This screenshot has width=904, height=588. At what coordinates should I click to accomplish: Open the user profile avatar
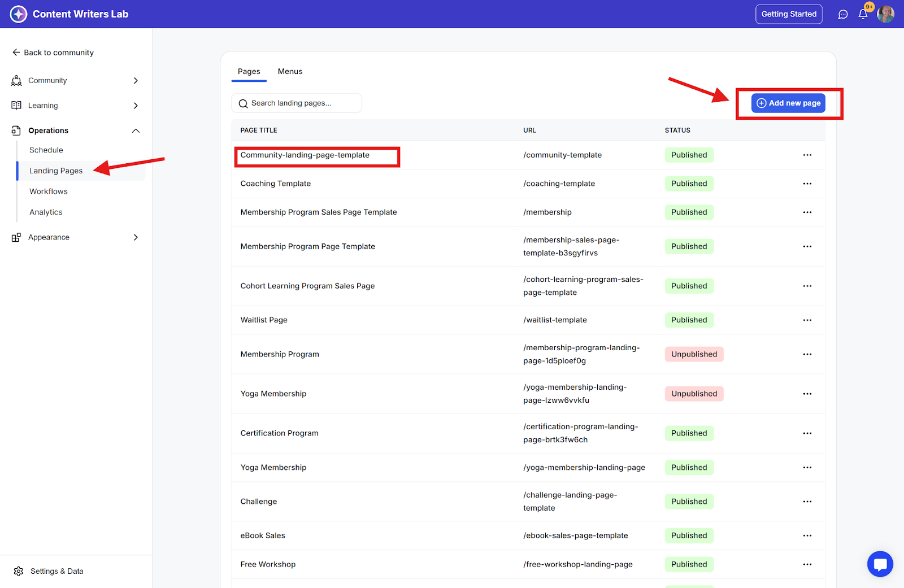click(885, 14)
